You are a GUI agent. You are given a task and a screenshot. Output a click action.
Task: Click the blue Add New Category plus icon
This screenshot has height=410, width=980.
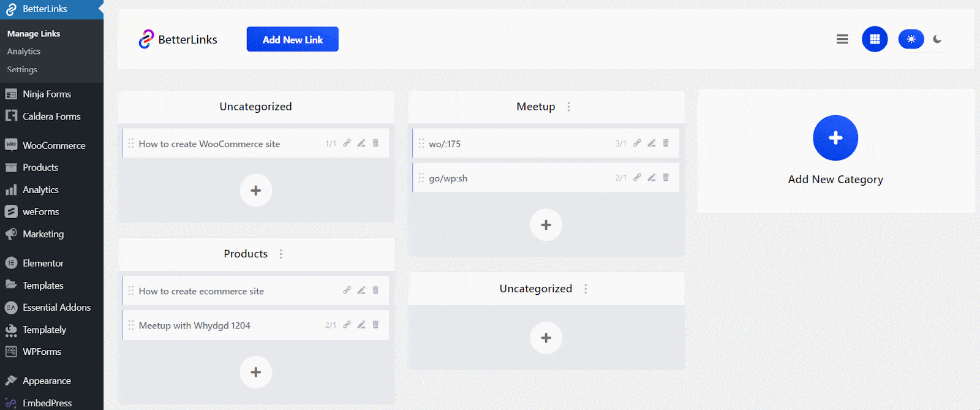point(835,138)
